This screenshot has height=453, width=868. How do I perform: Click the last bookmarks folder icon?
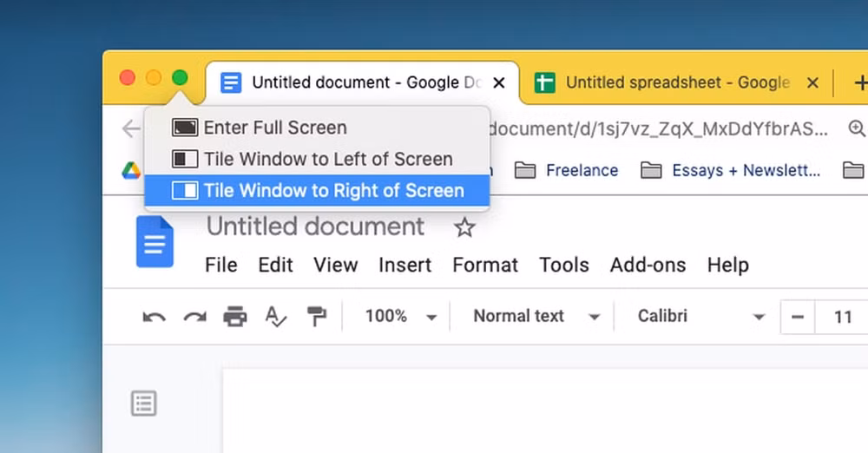(854, 170)
